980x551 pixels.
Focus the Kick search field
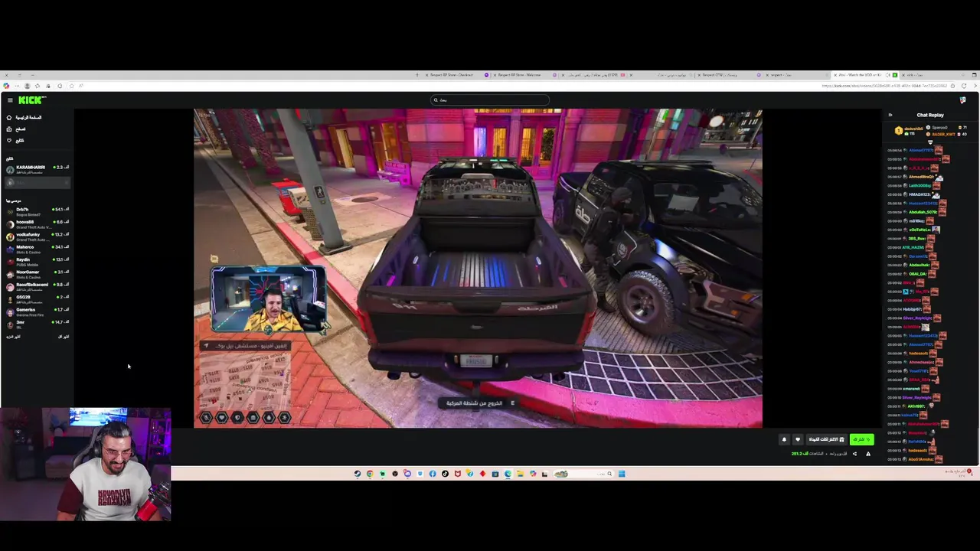coord(490,100)
